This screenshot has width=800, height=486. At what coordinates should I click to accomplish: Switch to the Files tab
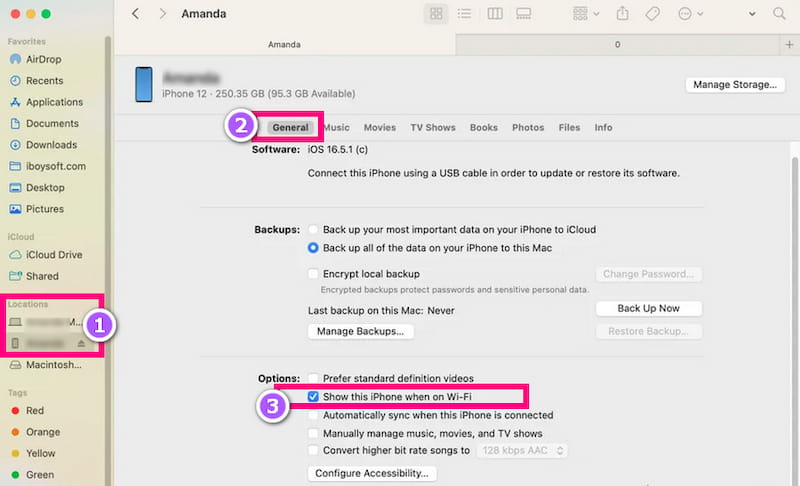pos(569,127)
